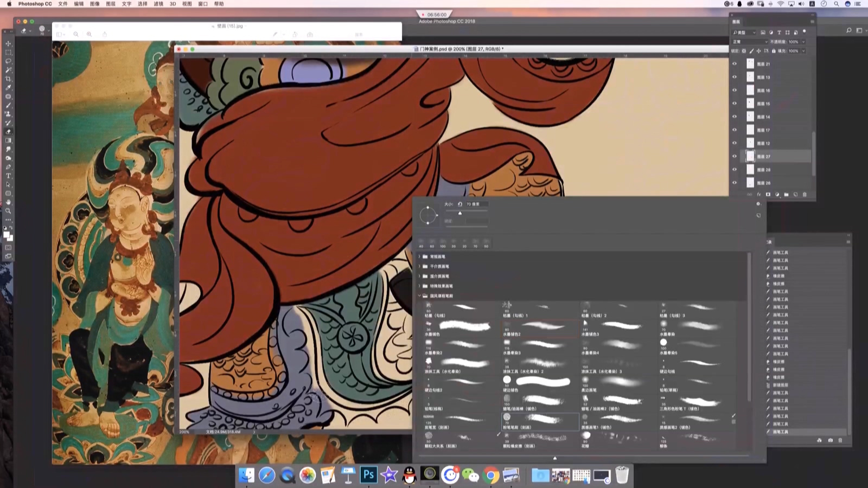Open the 文件 menu
The image size is (868, 488).
pos(63,4)
